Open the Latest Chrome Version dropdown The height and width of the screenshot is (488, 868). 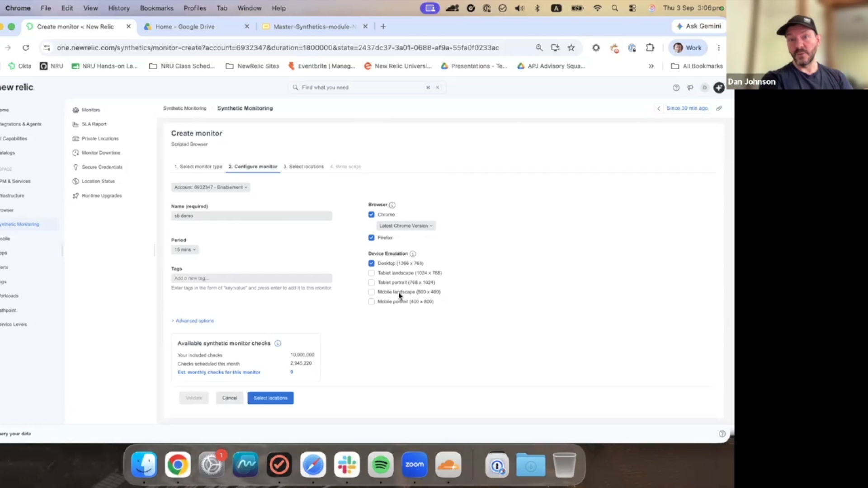pyautogui.click(x=406, y=226)
